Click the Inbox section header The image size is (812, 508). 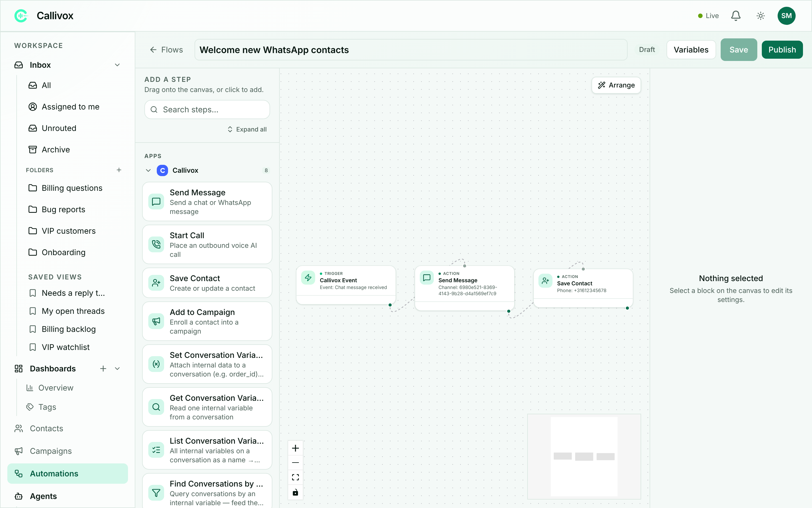(68, 65)
